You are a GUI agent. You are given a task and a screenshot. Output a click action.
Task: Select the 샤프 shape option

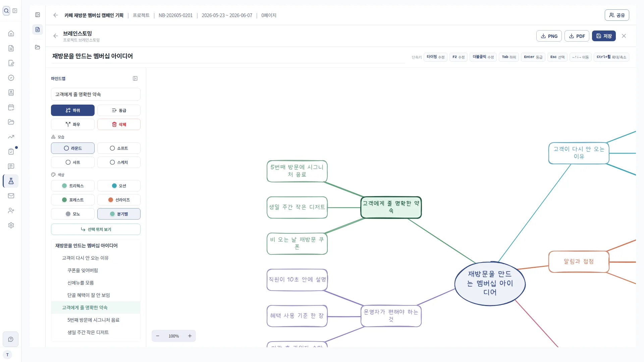[x=73, y=162]
